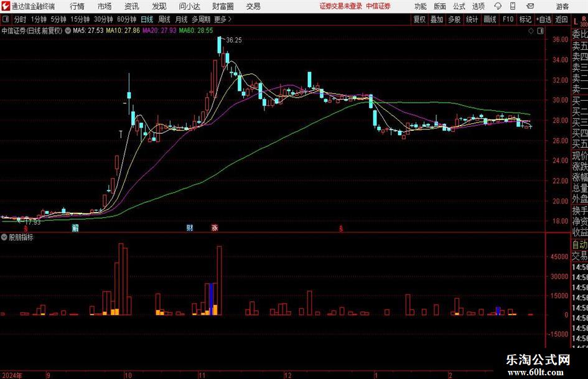588x379 pixels.
Task: Select the 5分钟 period
Action: (x=58, y=19)
